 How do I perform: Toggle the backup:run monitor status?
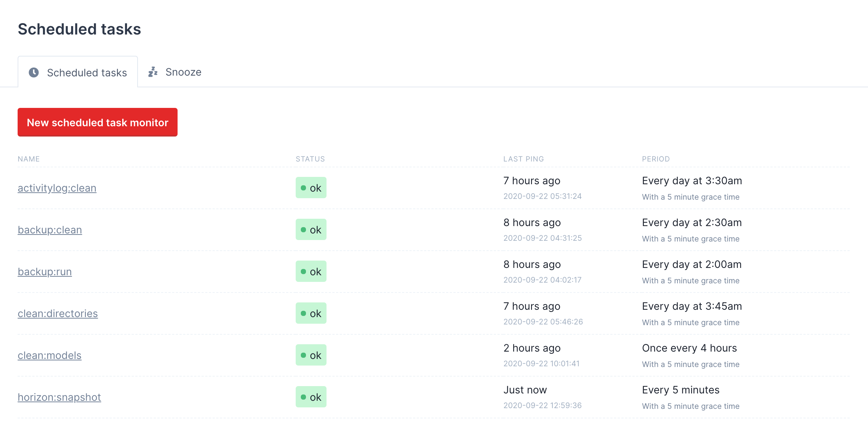click(x=312, y=271)
